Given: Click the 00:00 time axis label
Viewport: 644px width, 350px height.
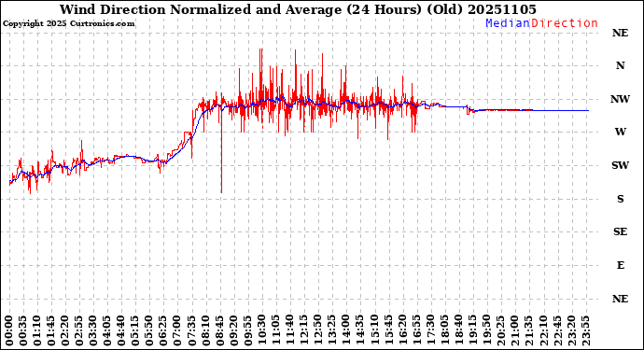Looking at the screenshot, I should [9, 331].
